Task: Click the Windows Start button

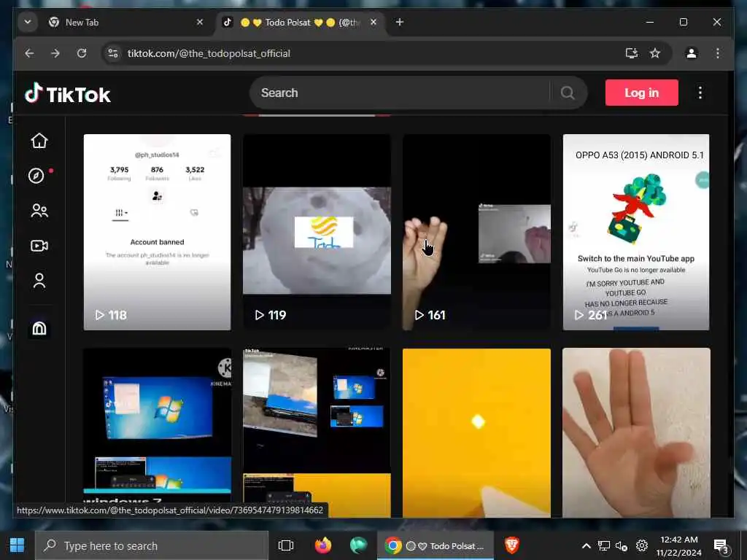Action: 18,545
